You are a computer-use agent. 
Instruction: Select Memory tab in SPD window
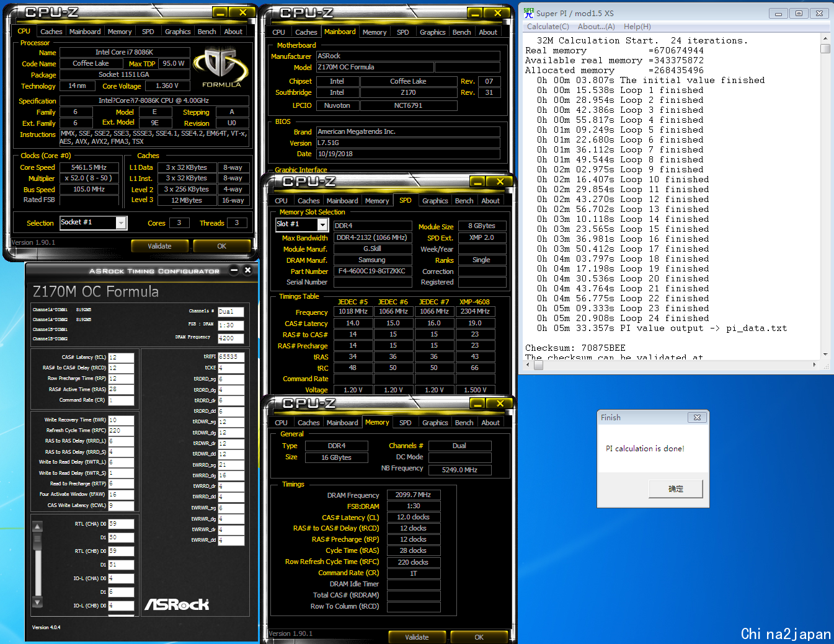pos(377,201)
